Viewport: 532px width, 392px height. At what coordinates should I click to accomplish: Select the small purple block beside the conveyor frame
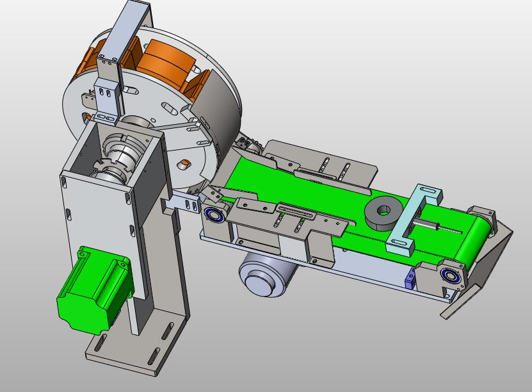(x=410, y=278)
